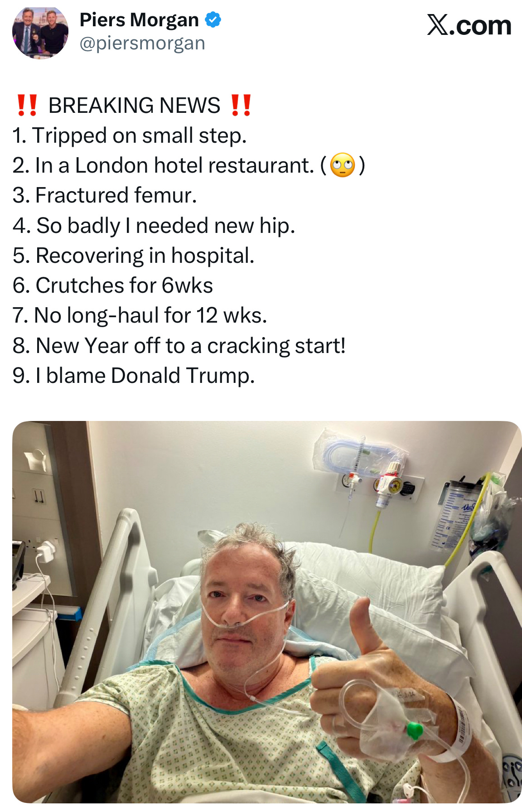The width and height of the screenshot is (522, 812).
Task: Open Piers Morgan's profile avatar
Action: pos(40,33)
